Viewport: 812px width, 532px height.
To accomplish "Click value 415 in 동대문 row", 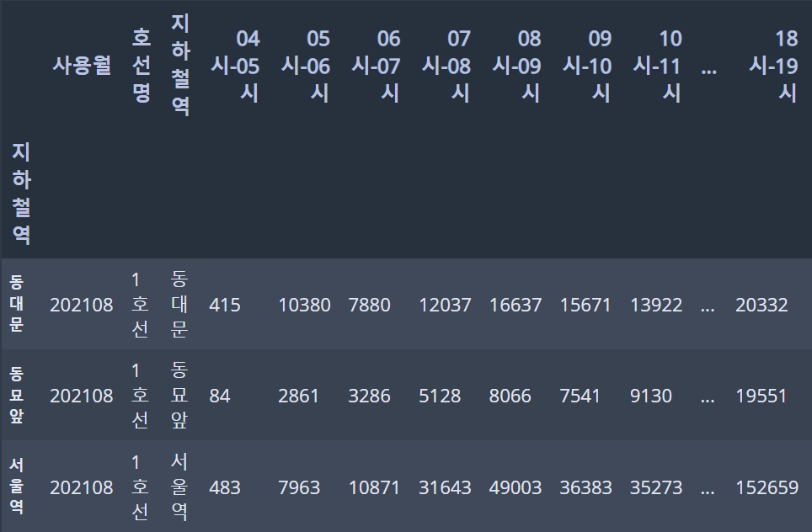I will point(225,305).
